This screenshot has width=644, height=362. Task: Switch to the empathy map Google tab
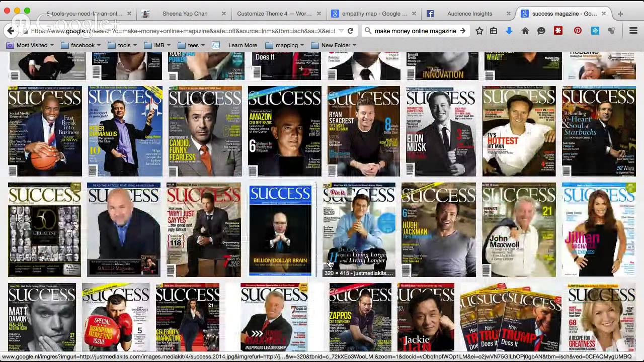374,14
